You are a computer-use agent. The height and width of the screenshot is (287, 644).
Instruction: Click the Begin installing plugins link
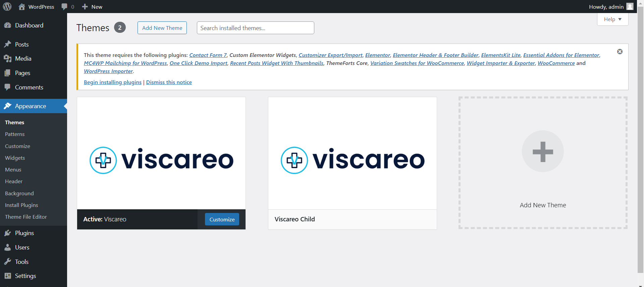click(113, 82)
